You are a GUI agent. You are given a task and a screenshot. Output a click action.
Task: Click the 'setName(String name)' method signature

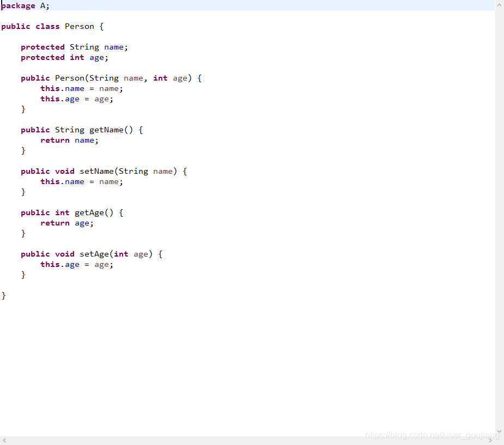pos(128,171)
